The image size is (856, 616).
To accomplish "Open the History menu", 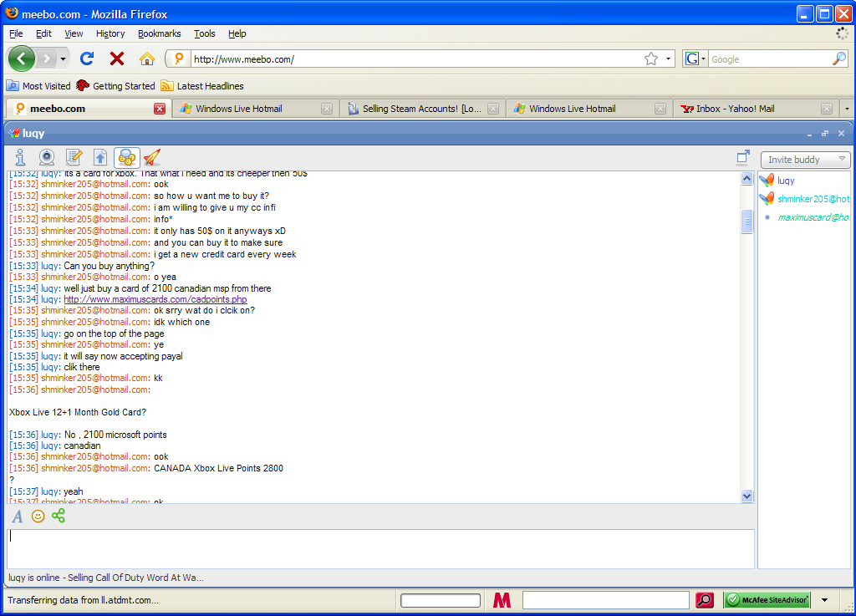I will tap(110, 33).
